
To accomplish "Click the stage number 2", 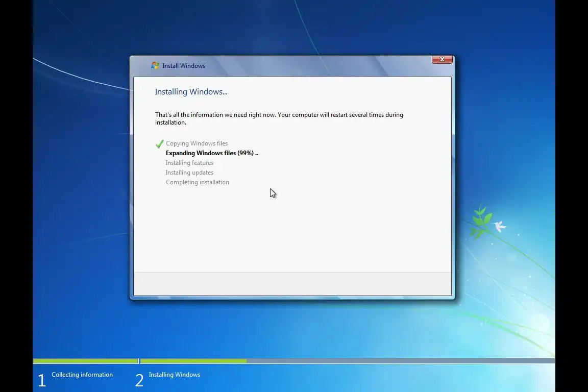I will (x=139, y=380).
